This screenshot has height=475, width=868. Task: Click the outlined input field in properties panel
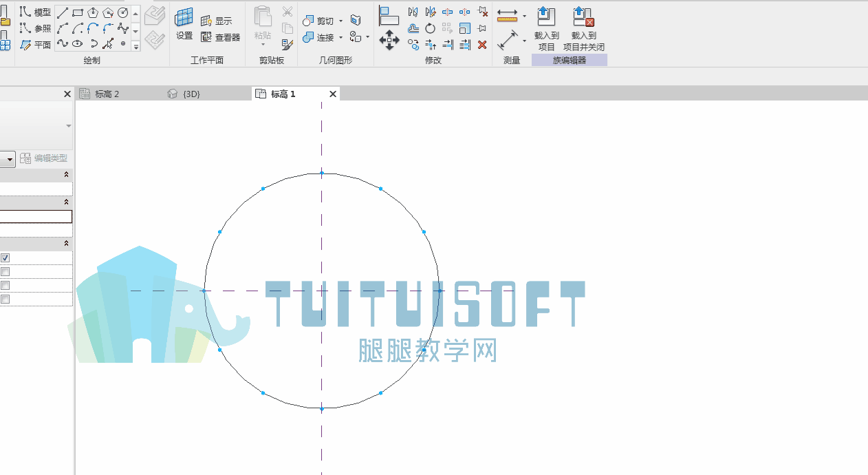36,217
